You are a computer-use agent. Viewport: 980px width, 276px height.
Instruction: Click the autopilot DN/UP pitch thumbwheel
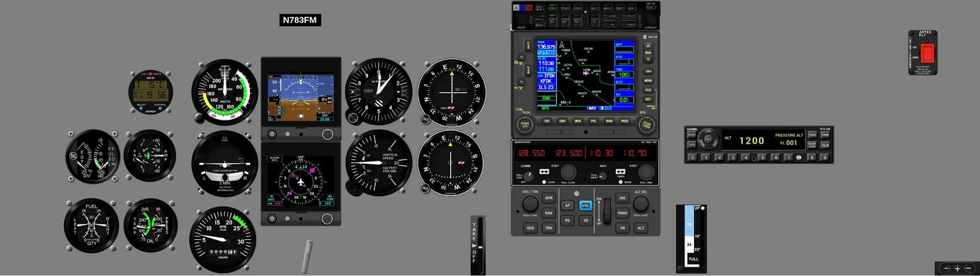coord(607,210)
